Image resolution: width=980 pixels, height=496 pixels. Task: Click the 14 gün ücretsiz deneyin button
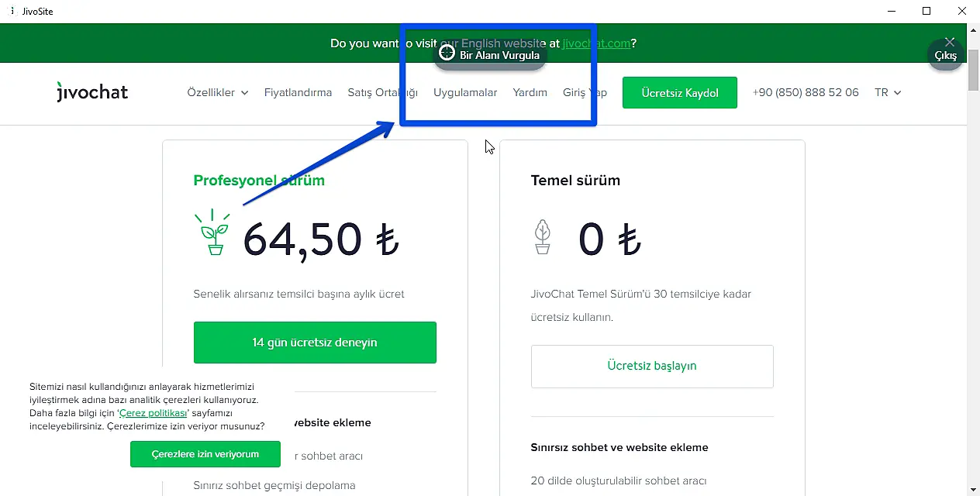[x=315, y=343]
